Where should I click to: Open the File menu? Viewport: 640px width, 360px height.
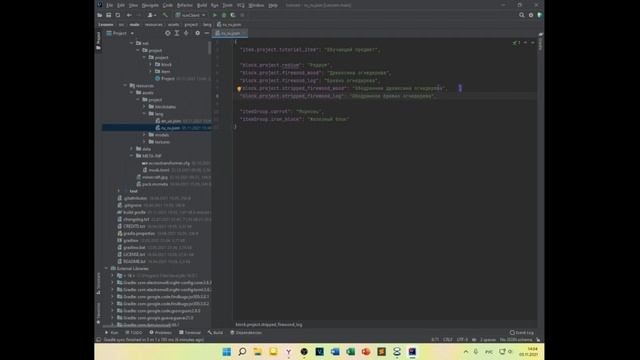pyautogui.click(x=109, y=5)
